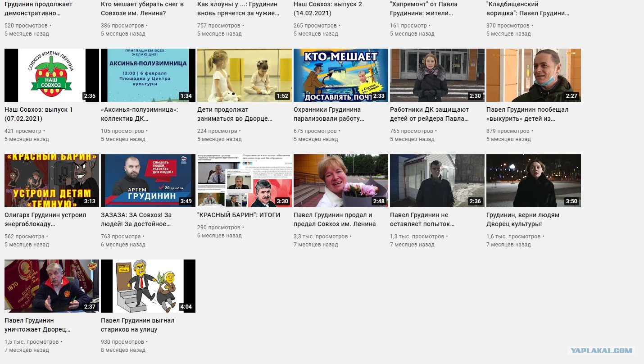The image size is (644, 364).
Task: Open title 'Павел Грудинин продал и предал Совхоз'
Action: 335,219
